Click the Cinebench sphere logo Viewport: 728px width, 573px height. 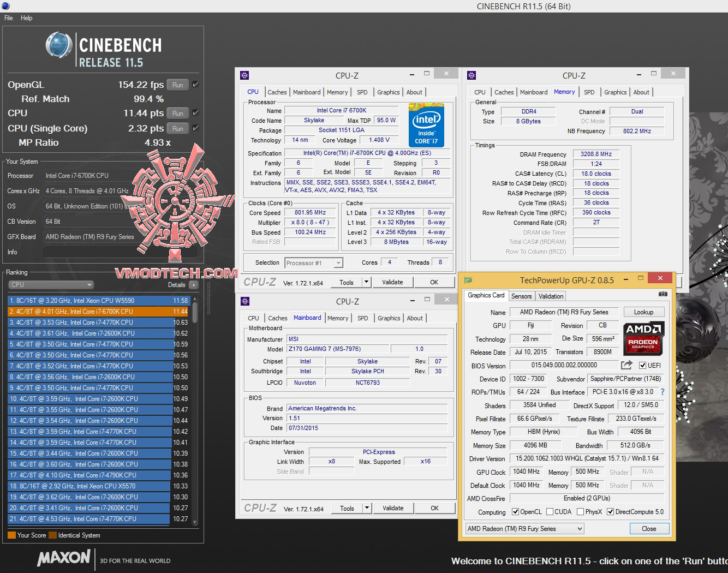coord(59,45)
